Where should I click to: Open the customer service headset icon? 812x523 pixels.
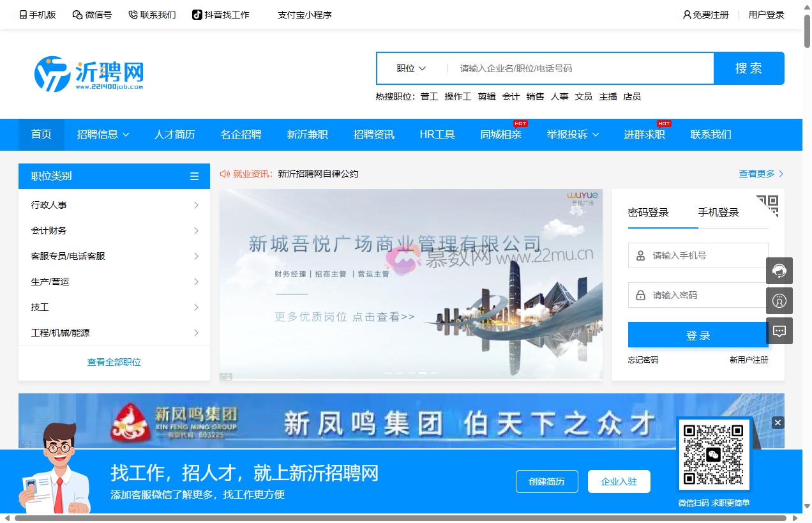[779, 271]
